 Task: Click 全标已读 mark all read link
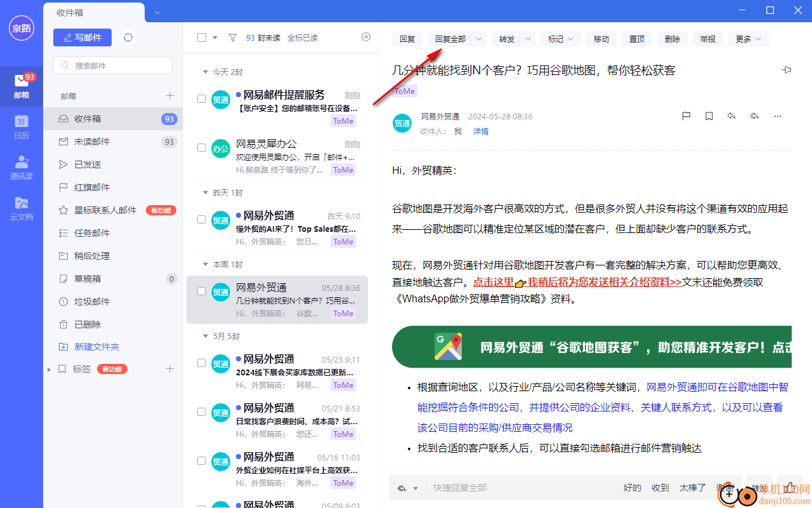[303, 37]
